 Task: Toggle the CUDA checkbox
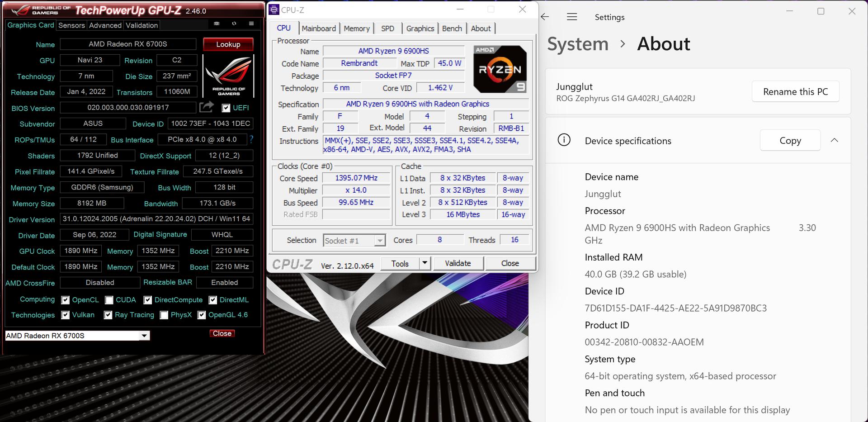[x=109, y=300]
